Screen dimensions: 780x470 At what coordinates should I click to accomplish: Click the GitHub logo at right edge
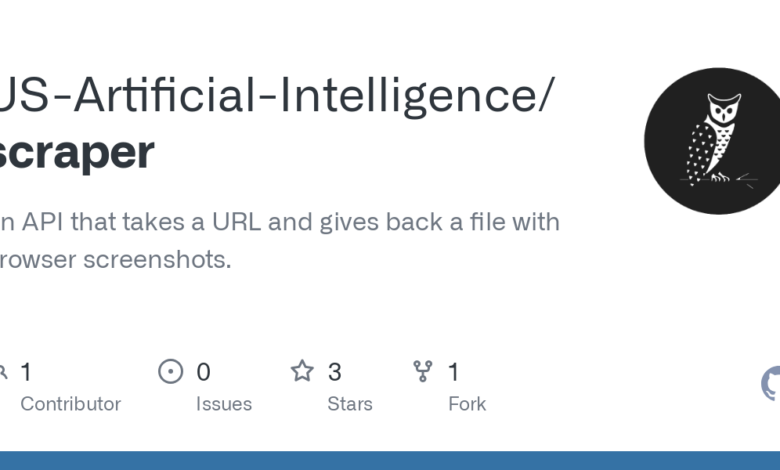tap(772, 384)
